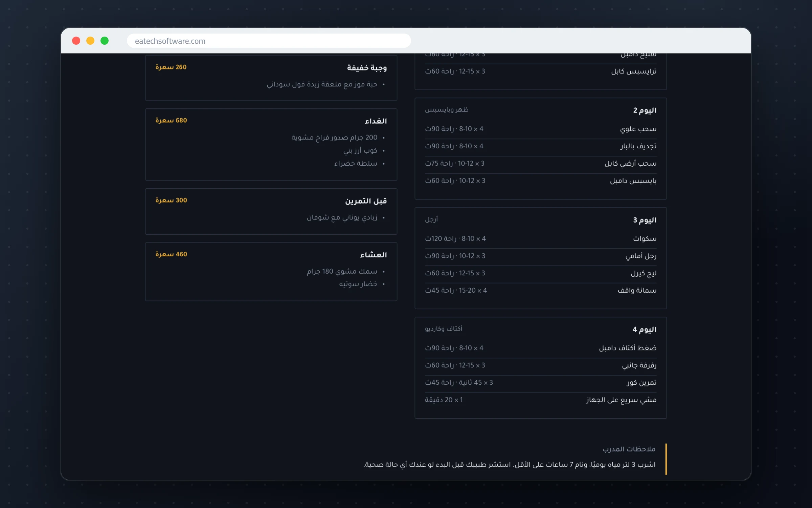
Task: Click the 680 سعرة calorie label
Action: [x=171, y=120]
